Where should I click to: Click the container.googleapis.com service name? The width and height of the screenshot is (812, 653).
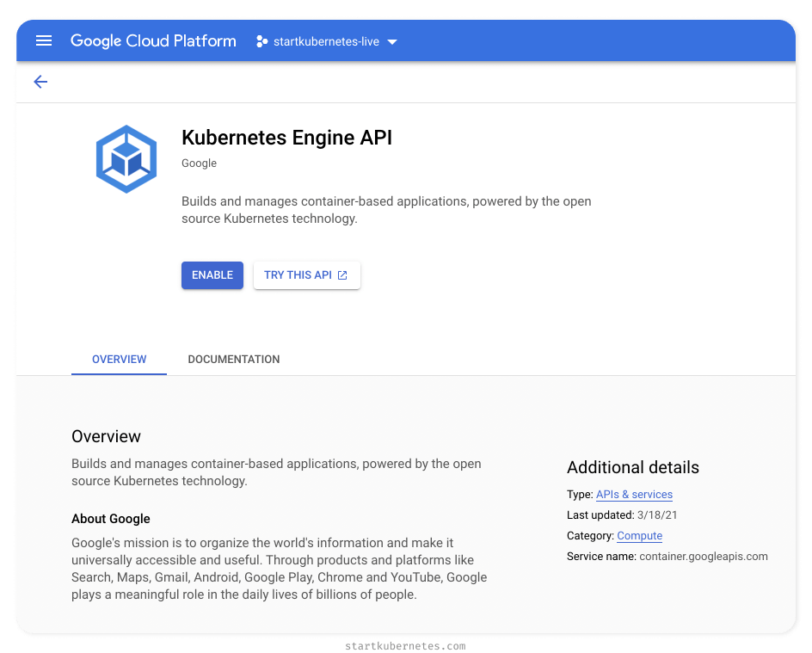tap(704, 557)
